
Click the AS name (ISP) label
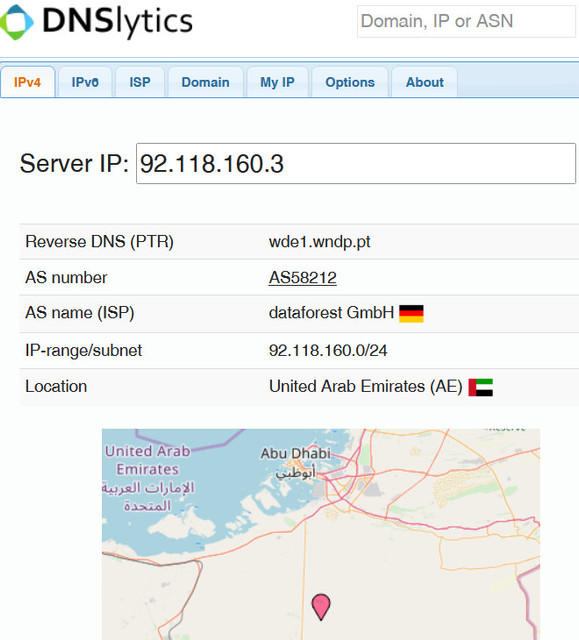click(x=80, y=313)
